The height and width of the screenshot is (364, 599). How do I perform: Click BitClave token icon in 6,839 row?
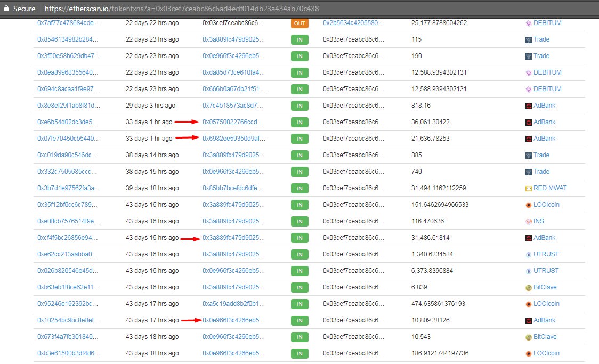(x=528, y=288)
